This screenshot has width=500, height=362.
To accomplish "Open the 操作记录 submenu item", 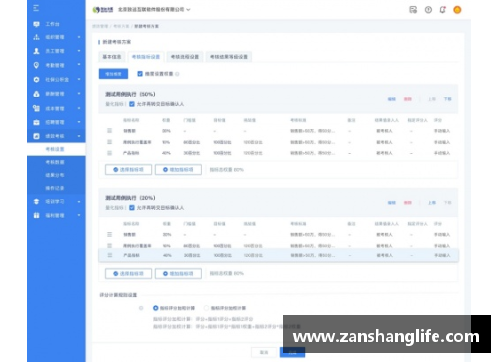I will pyautogui.click(x=56, y=188).
